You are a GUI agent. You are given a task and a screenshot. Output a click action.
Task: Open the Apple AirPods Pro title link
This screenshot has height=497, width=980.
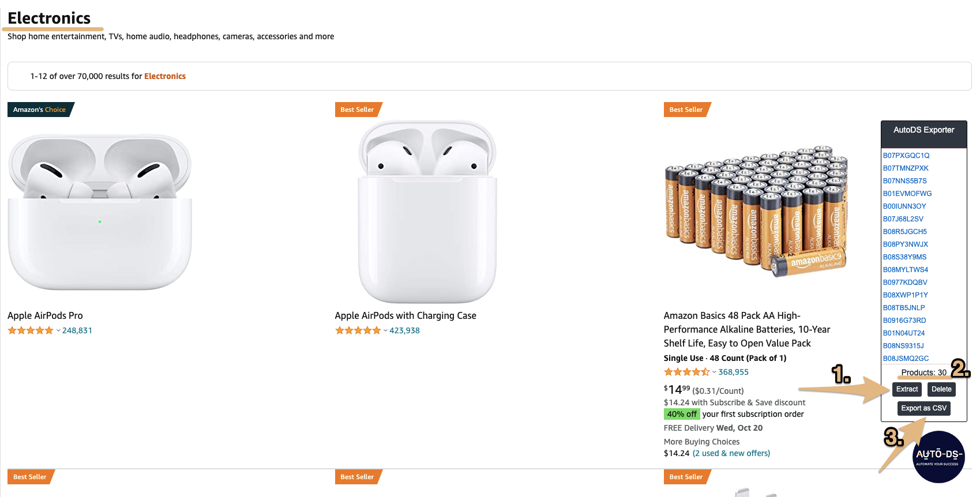click(x=45, y=315)
